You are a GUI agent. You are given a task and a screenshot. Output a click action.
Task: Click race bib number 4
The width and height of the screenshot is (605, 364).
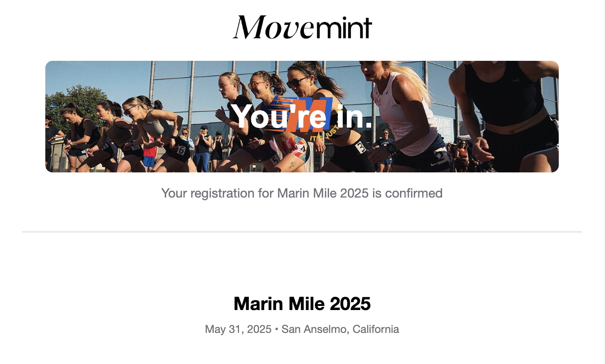pyautogui.click(x=302, y=149)
